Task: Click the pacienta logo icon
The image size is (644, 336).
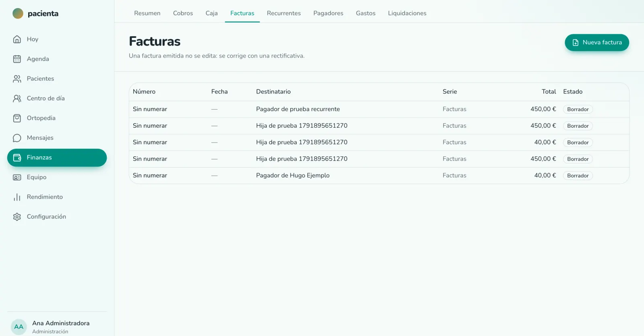Action: point(18,14)
